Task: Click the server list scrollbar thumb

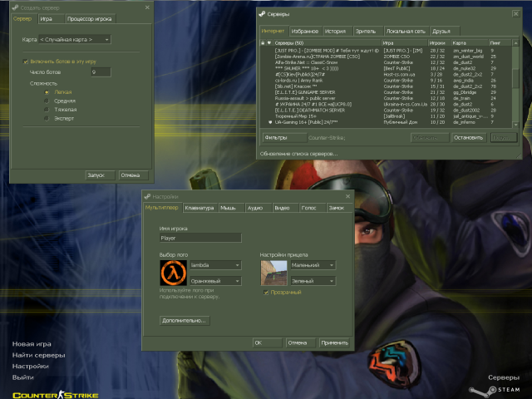Action: pos(515,78)
